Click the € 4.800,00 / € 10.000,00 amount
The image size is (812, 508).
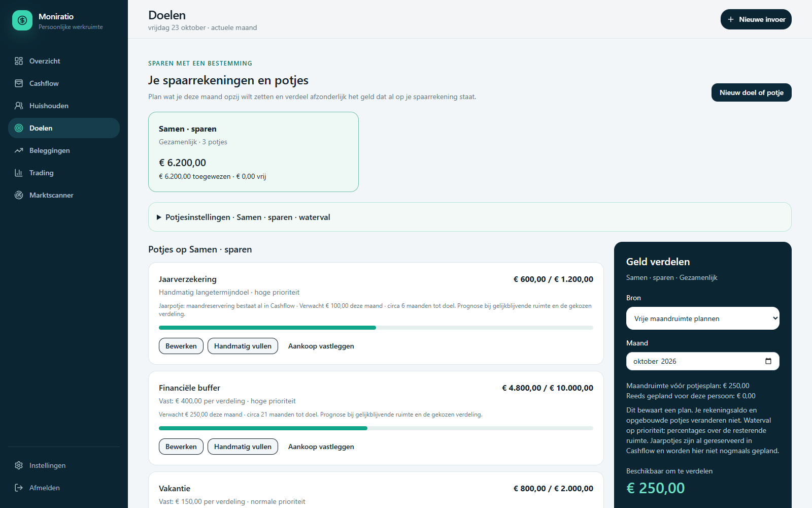click(x=548, y=388)
